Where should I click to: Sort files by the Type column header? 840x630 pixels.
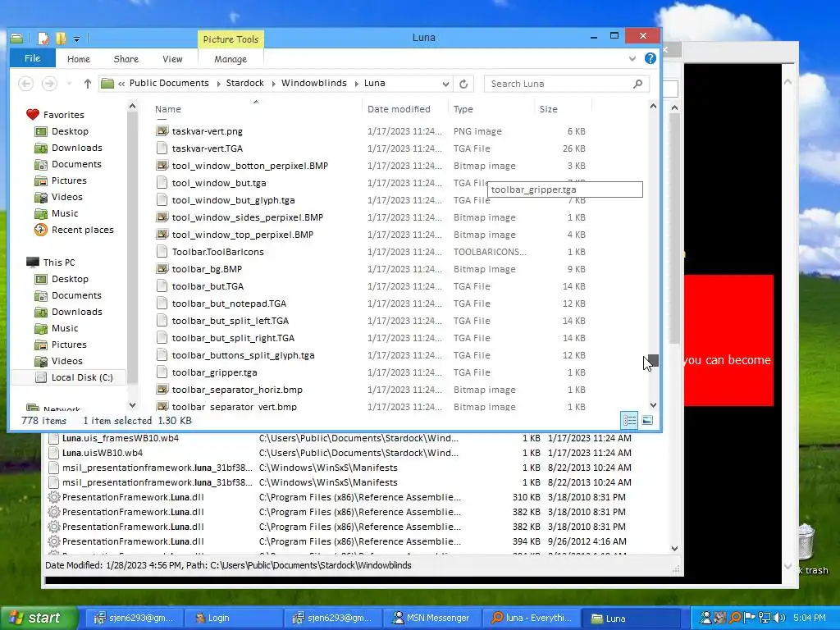click(x=463, y=109)
